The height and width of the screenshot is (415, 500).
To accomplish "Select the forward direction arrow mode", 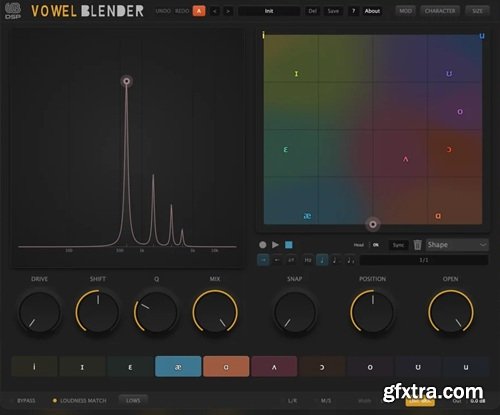I will (263, 260).
